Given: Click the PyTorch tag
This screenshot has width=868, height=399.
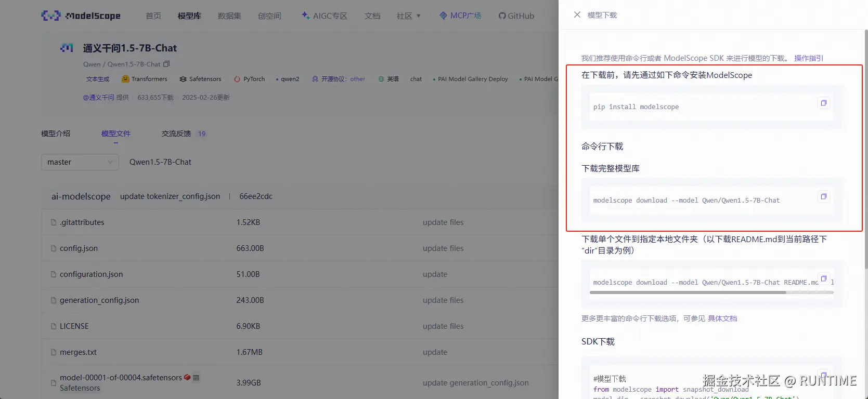Looking at the screenshot, I should [x=249, y=79].
